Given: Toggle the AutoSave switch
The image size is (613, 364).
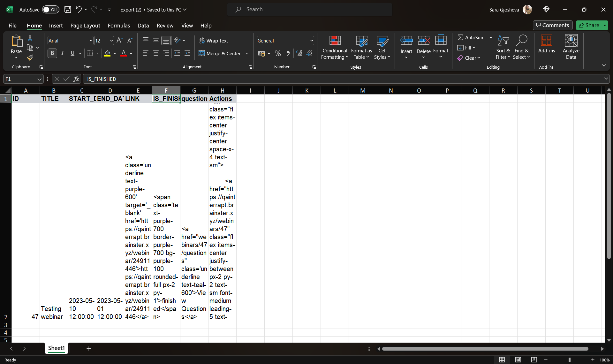Looking at the screenshot, I should click(x=50, y=10).
